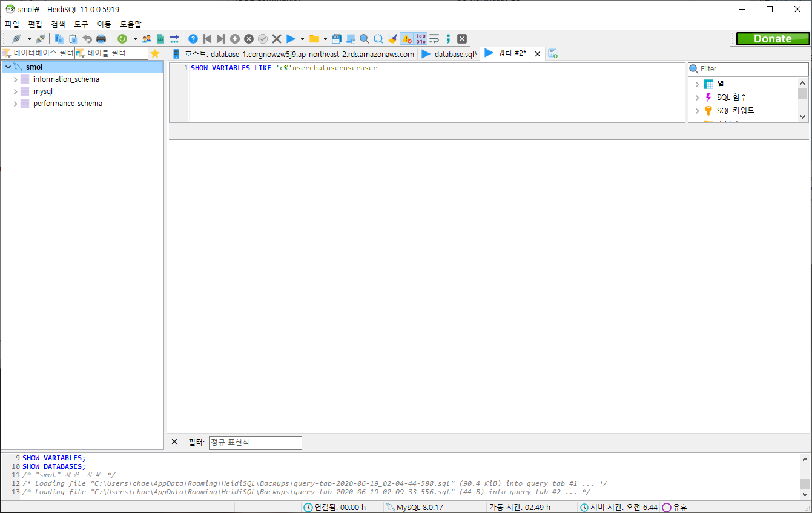Click the Print icon
The width and height of the screenshot is (812, 513).
(x=101, y=39)
